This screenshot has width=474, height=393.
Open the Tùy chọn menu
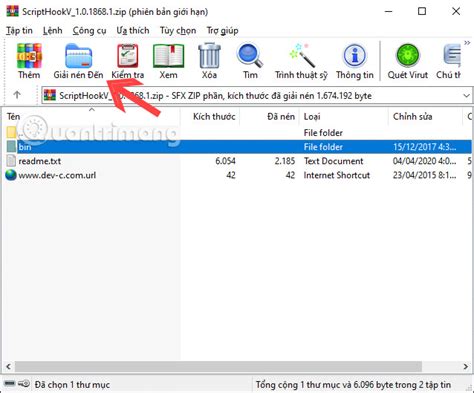[178, 31]
